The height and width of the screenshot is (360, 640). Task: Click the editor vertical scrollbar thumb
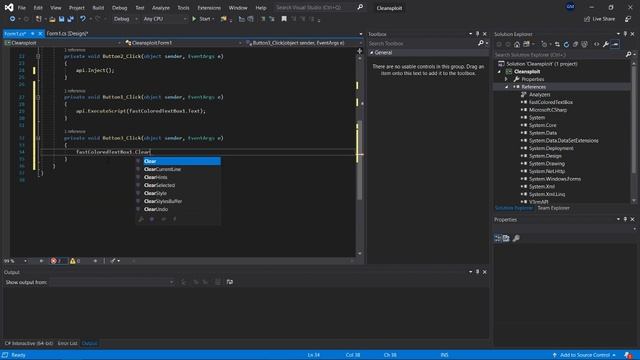360,160
